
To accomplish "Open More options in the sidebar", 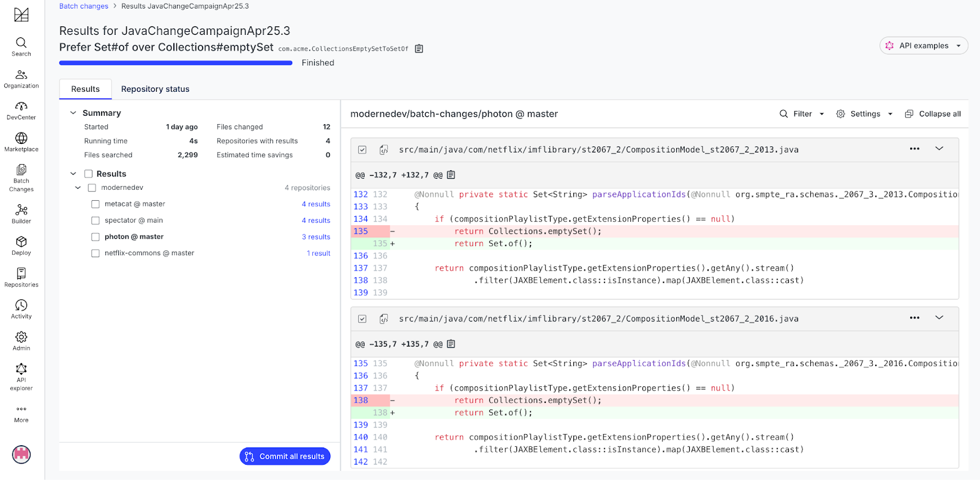I will 21,414.
